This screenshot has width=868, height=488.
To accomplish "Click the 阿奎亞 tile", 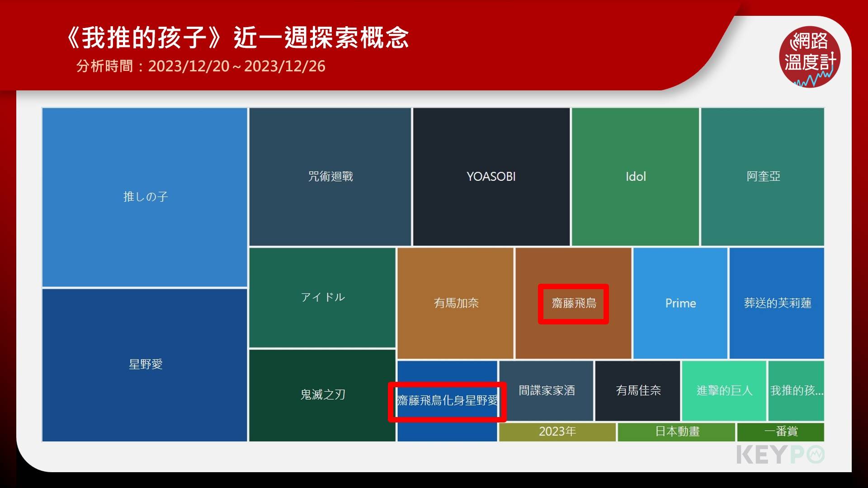I will pyautogui.click(x=763, y=177).
